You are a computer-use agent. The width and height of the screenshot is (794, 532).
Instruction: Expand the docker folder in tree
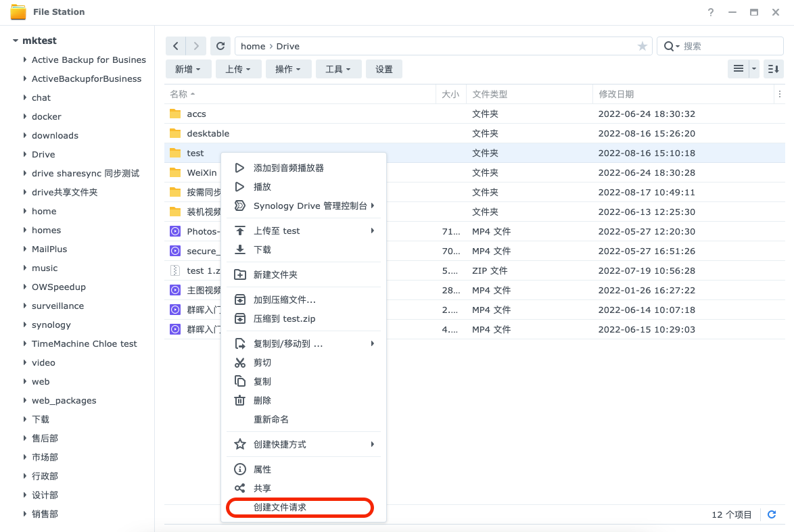pos(25,116)
